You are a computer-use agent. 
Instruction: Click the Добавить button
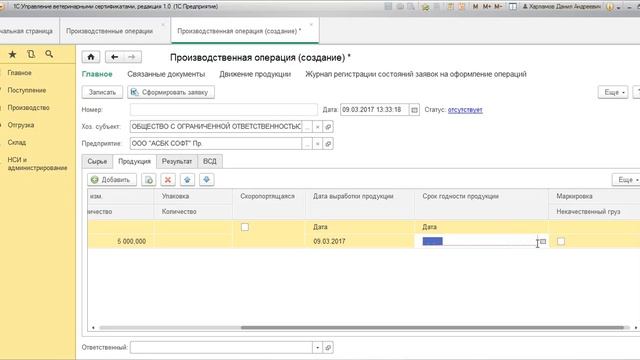tap(111, 180)
